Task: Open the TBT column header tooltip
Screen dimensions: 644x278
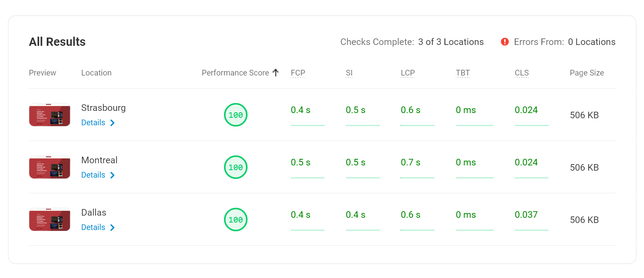Action: 463,73
